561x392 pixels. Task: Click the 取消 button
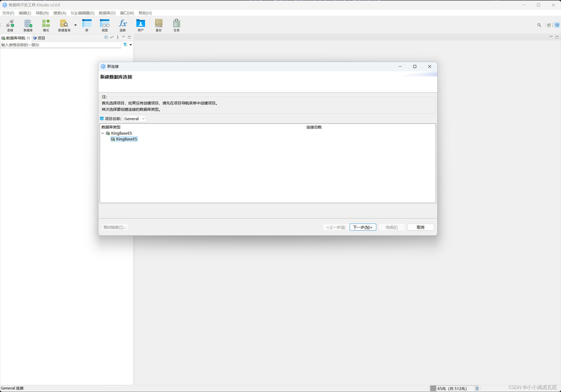click(x=420, y=227)
